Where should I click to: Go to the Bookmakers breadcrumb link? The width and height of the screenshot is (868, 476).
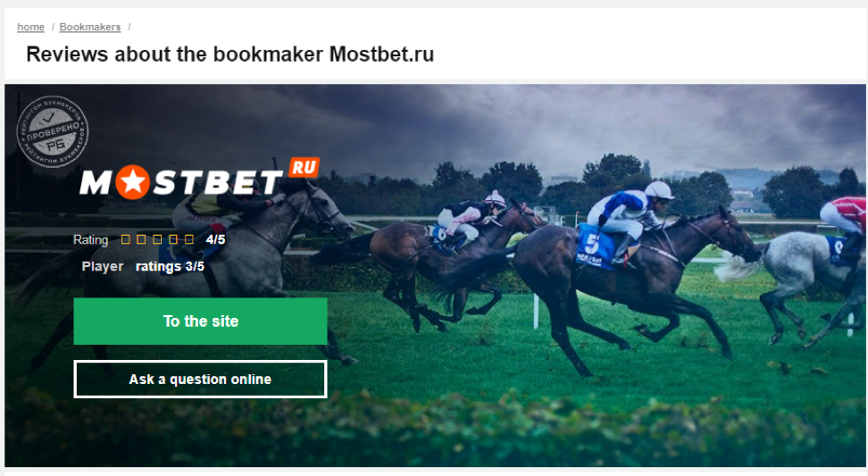point(89,27)
